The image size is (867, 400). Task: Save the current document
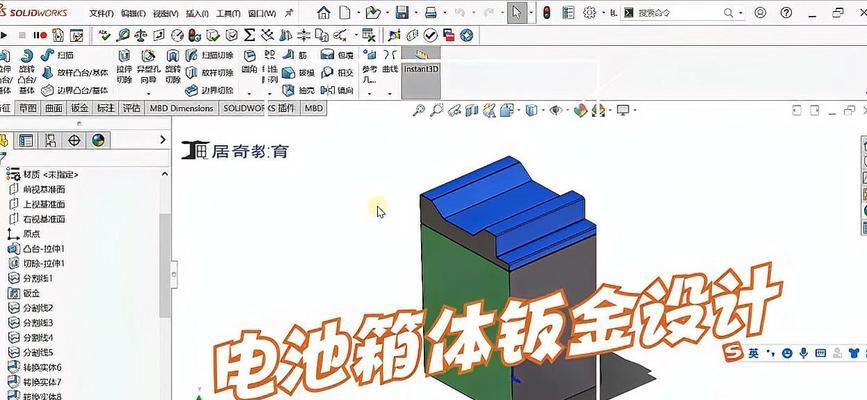click(x=403, y=13)
